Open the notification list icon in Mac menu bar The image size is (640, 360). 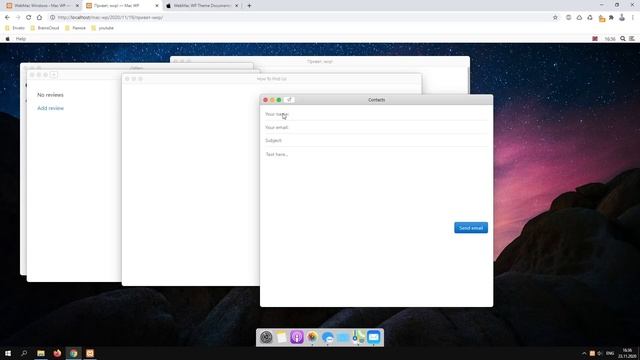[x=632, y=39]
